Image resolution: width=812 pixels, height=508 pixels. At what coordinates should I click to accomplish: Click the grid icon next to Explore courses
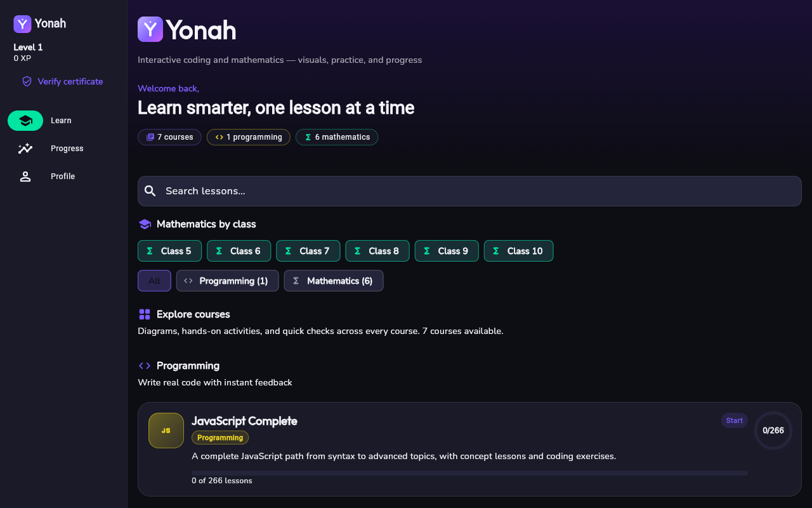point(145,314)
